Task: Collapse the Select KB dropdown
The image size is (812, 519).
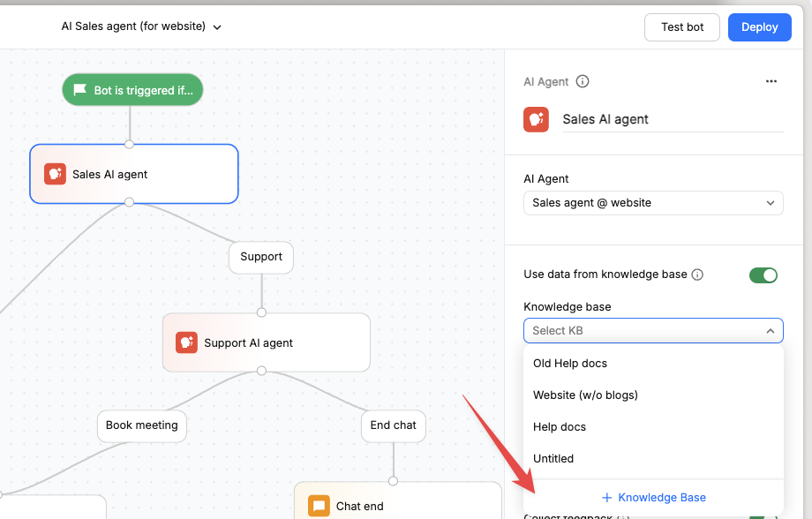Action: tap(770, 331)
